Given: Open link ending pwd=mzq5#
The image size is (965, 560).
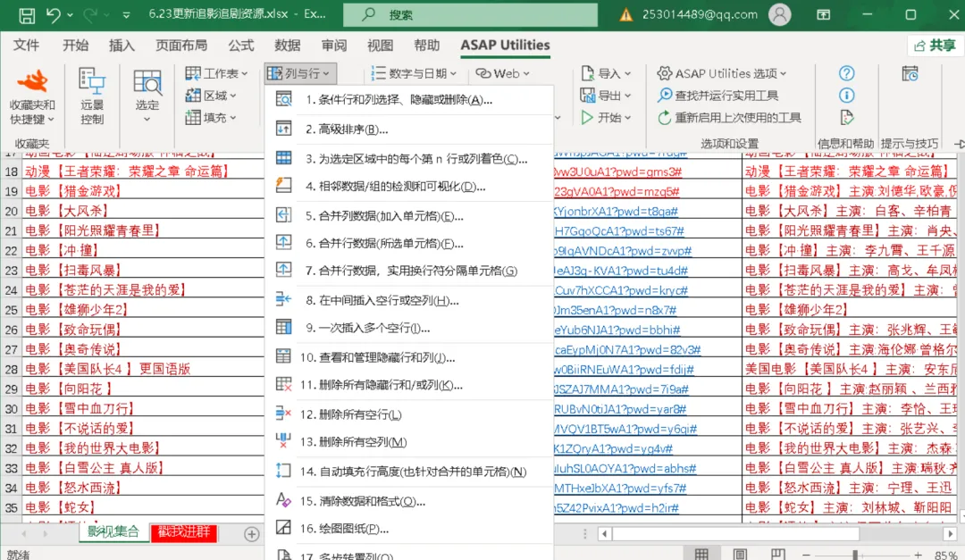Looking at the screenshot, I should coord(617,191).
